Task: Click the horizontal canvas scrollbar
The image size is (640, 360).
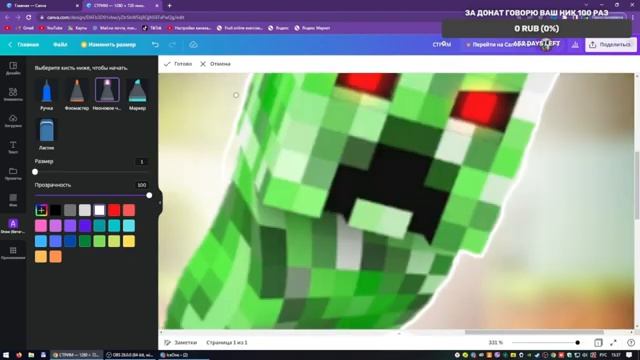Action: point(534,332)
